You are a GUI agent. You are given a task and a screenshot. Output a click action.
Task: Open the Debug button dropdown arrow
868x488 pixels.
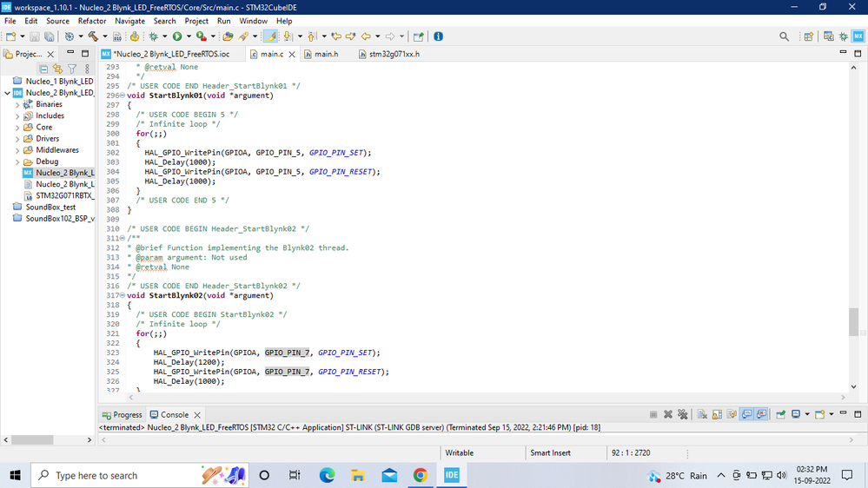tap(164, 36)
